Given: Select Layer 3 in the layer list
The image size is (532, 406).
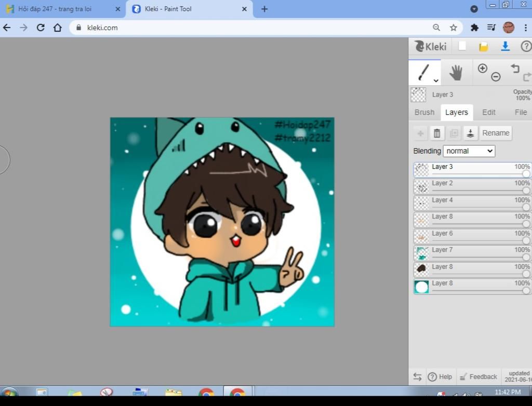Looking at the screenshot, I should pyautogui.click(x=472, y=170).
